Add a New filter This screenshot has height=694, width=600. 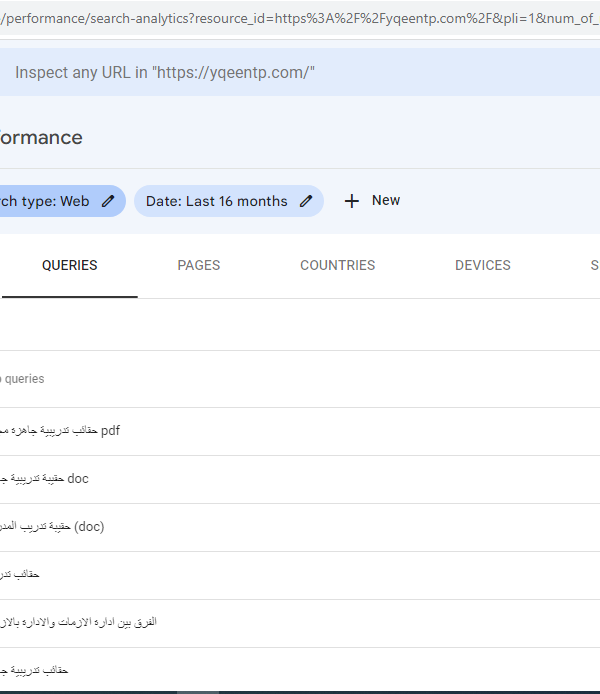click(x=373, y=200)
